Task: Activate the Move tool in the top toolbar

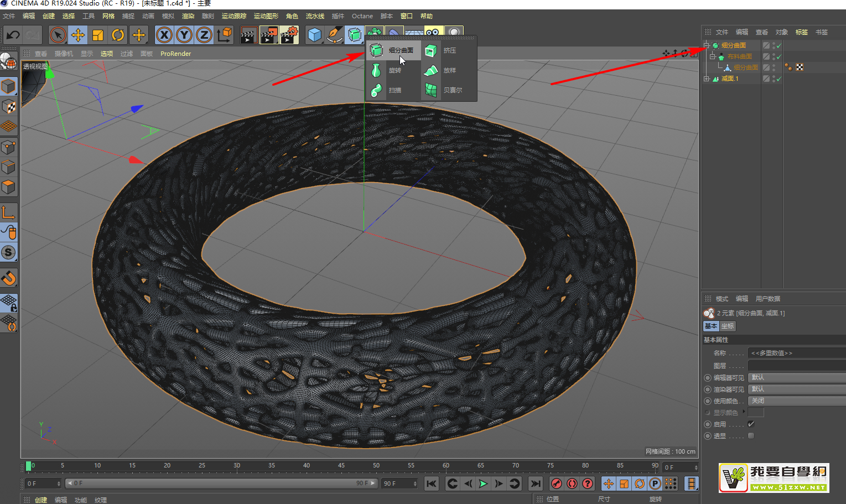Action: tap(77, 35)
